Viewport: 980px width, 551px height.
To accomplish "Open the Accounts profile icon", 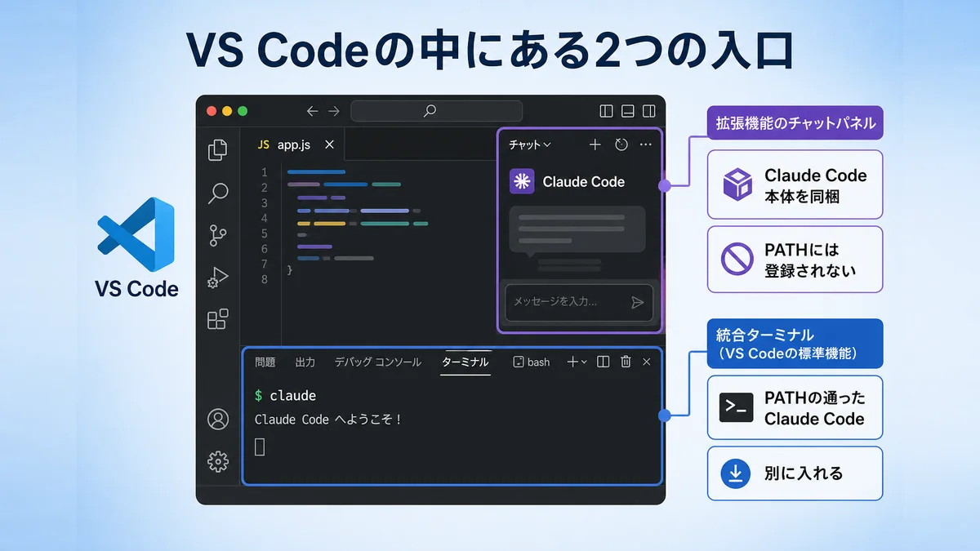I will pyautogui.click(x=218, y=420).
